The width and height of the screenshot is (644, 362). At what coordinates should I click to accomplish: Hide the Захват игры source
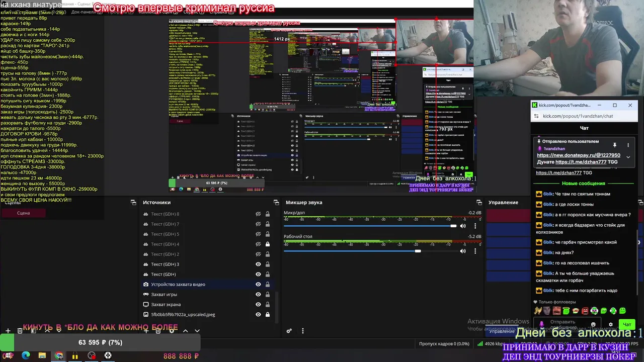tap(258, 295)
